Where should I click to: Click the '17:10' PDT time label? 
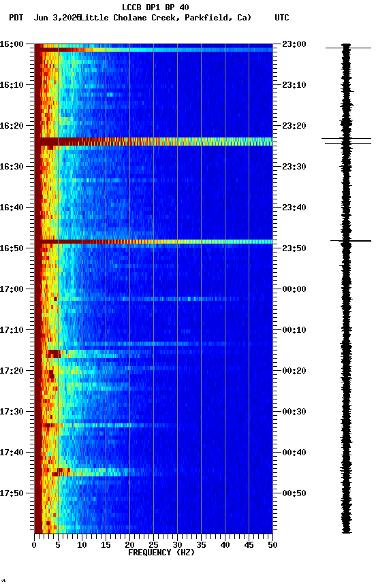(12, 330)
